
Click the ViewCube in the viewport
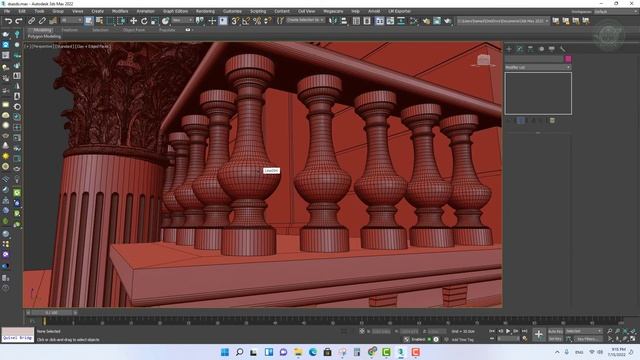coord(483,60)
